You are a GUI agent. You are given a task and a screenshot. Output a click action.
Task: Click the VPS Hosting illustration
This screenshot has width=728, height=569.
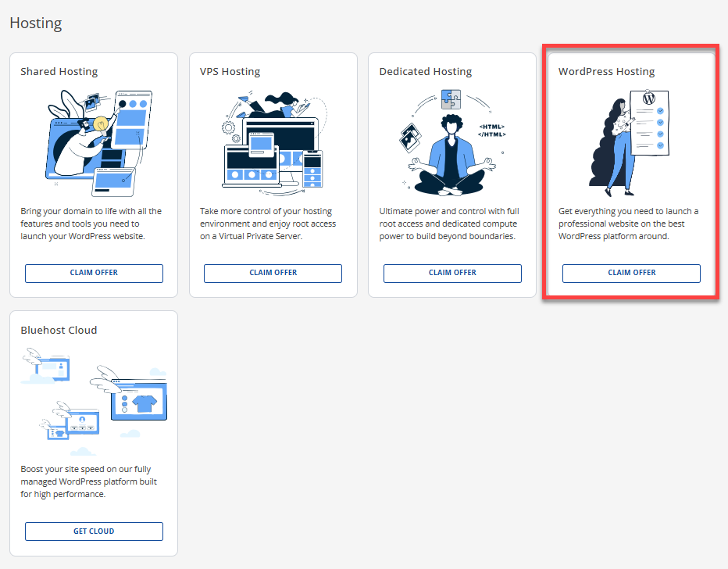(x=273, y=141)
